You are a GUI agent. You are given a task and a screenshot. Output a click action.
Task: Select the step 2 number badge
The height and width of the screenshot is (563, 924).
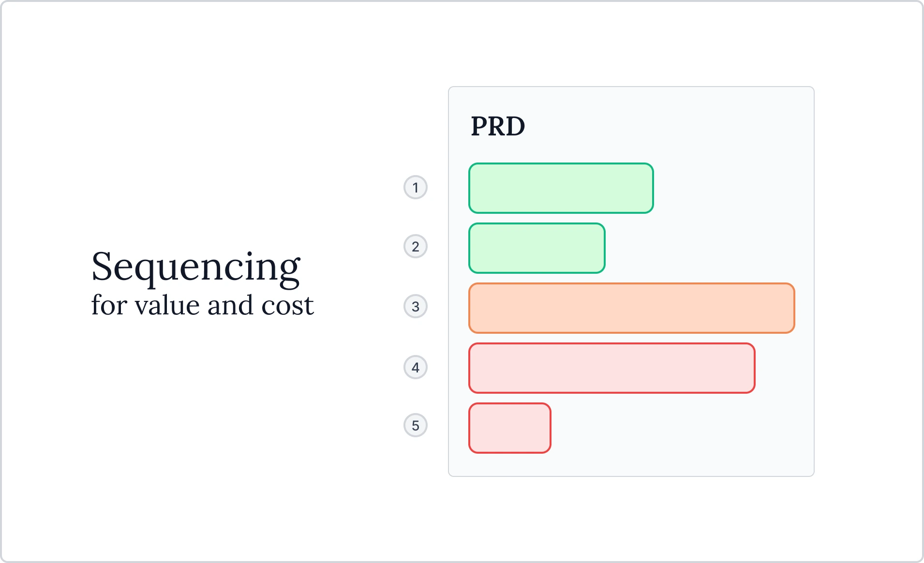pyautogui.click(x=416, y=247)
